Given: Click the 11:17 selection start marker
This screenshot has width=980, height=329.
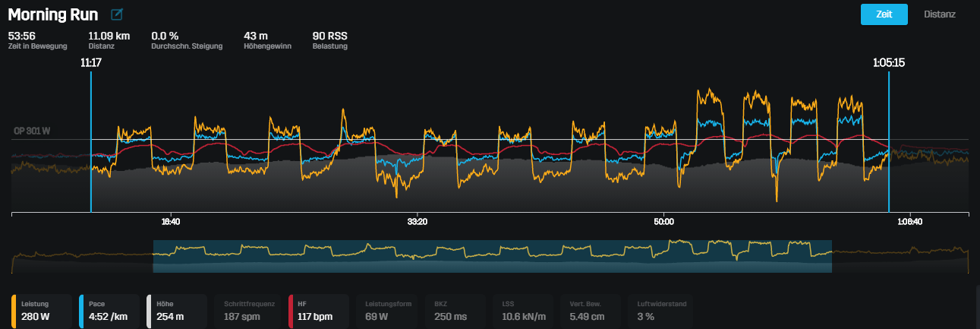Looking at the screenshot, I should (x=91, y=63).
